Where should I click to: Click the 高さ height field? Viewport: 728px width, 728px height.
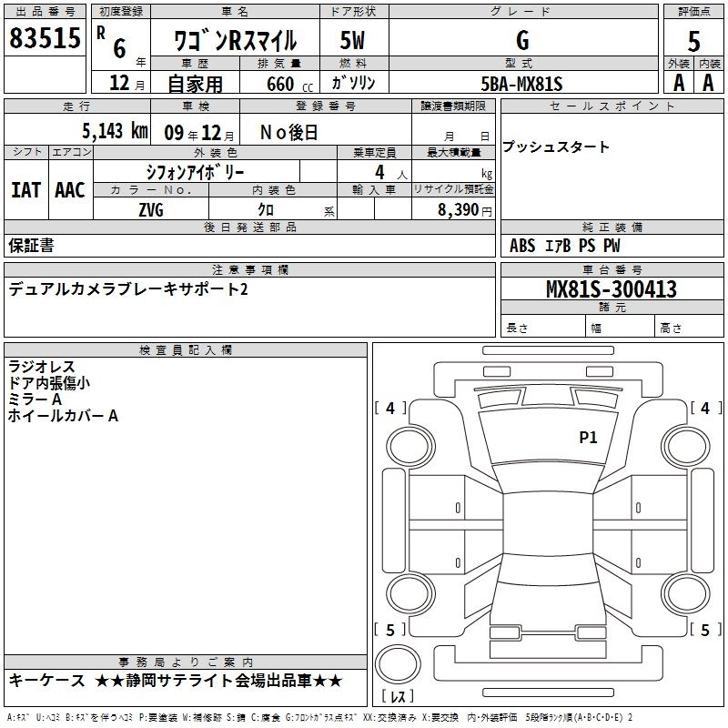tap(689, 328)
